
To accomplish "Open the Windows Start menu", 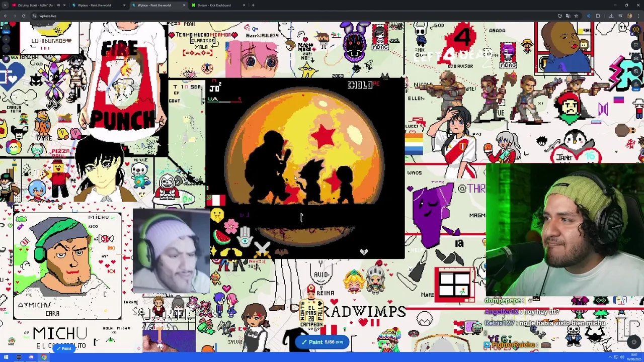I will [x=6, y=357].
